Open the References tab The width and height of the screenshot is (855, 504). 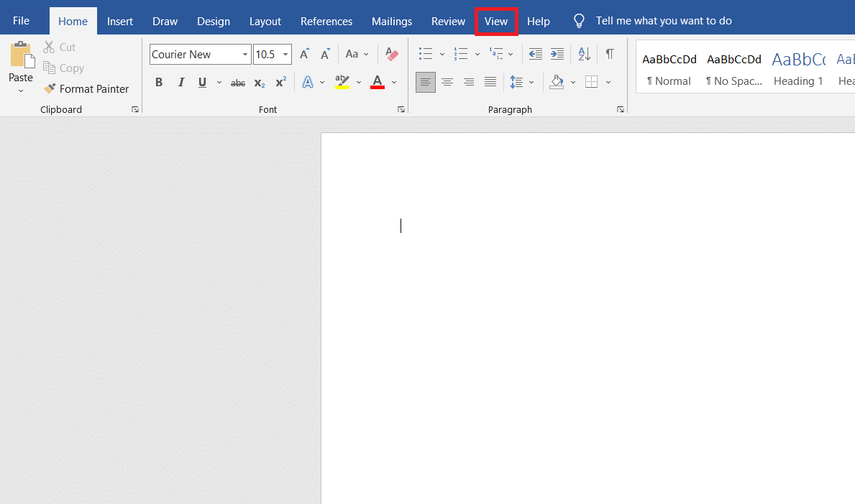click(326, 22)
